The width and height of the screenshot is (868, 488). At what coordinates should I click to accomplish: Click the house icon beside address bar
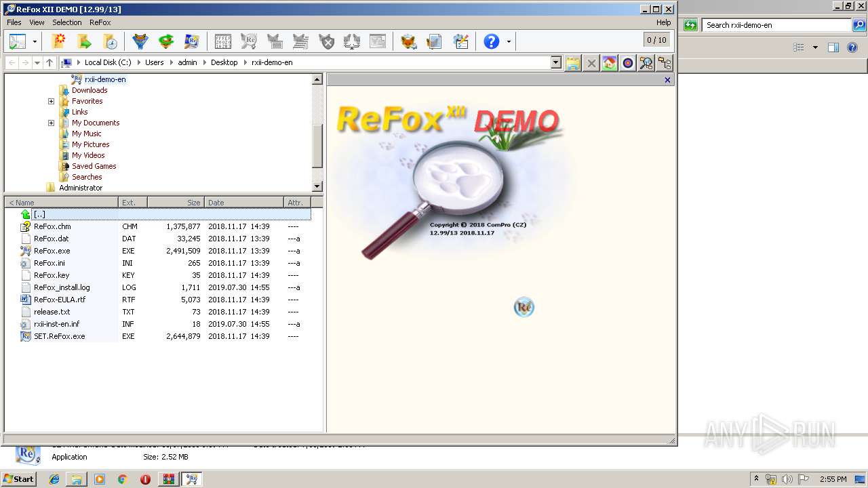(x=610, y=63)
